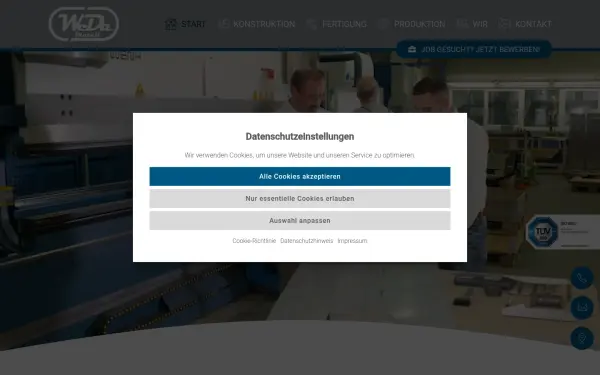Screen dimensions: 600x375
Task: Click the icon beside KONTAKT
Action: (504, 24)
